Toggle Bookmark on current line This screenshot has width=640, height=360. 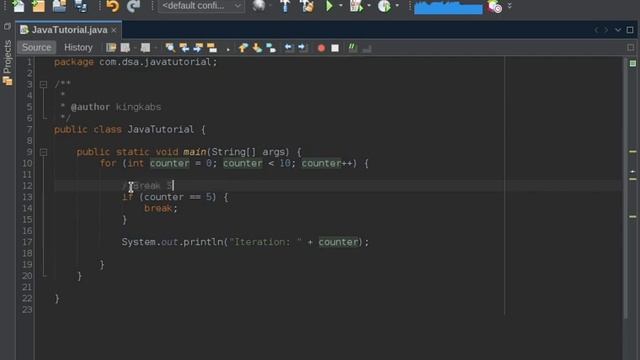pyautogui.click(x=271, y=48)
